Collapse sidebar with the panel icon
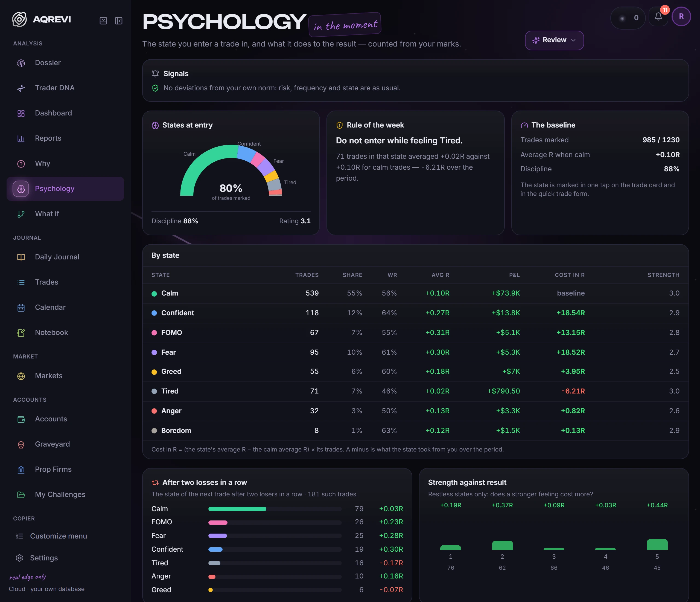 (x=119, y=21)
